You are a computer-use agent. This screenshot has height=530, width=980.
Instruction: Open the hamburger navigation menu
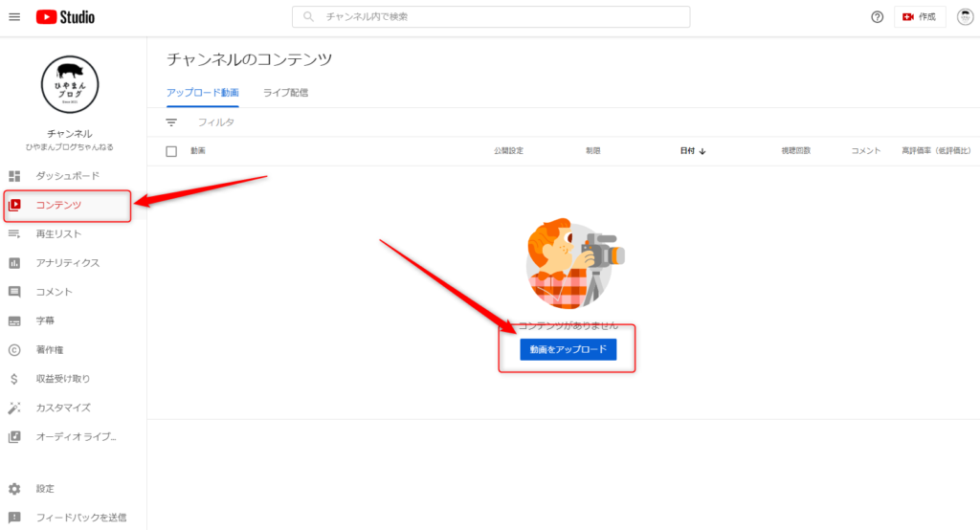[14, 17]
